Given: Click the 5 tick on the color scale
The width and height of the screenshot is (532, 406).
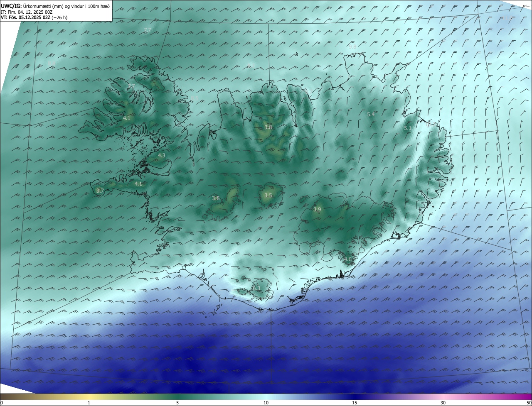Looking at the screenshot, I should point(177,403).
